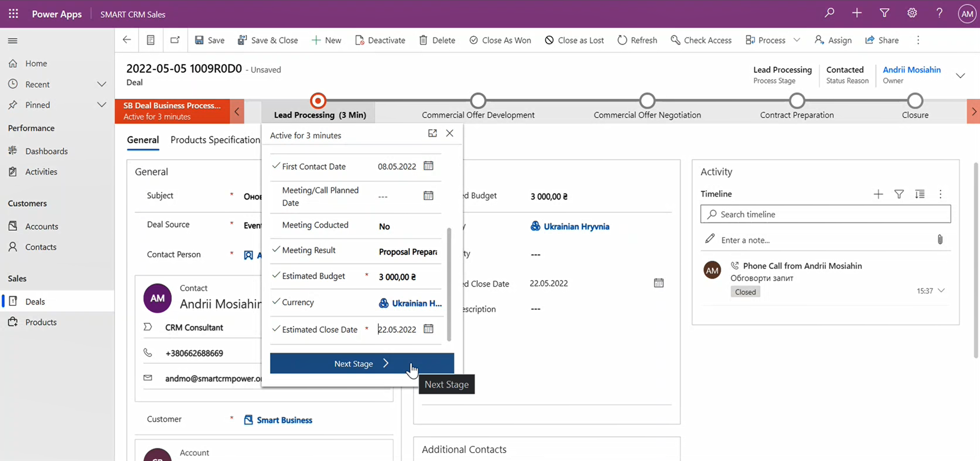
Task: Click the stage flyout scrollbar
Action: (x=449, y=284)
